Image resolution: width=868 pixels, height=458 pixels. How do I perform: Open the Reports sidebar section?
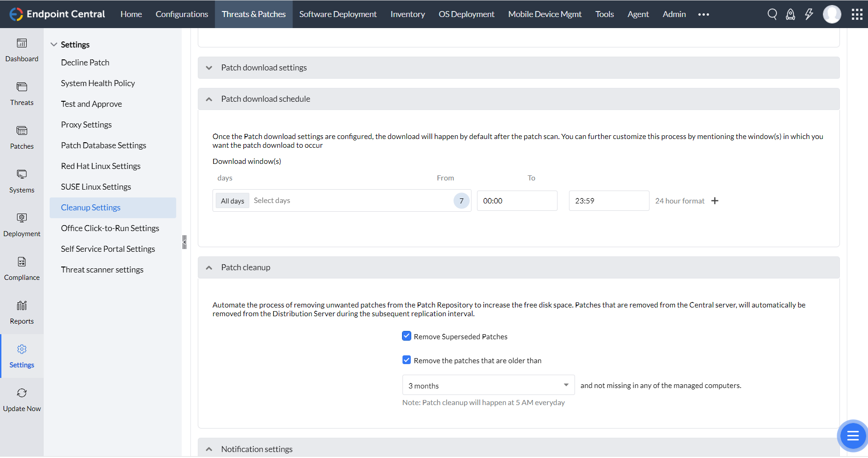click(22, 313)
